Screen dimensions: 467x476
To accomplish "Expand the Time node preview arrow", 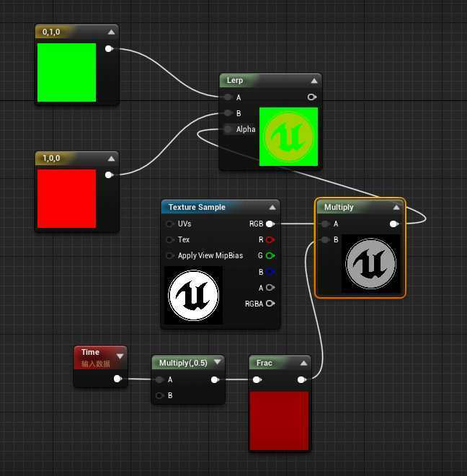I will coord(120,356).
